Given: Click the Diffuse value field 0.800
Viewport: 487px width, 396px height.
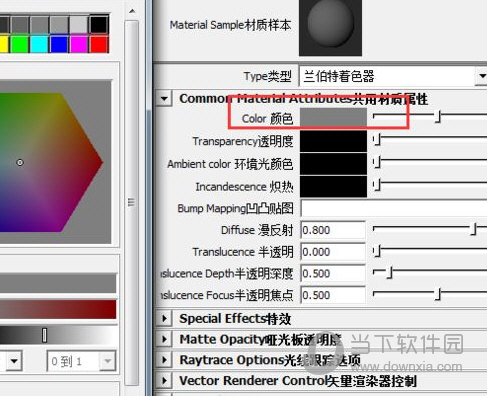Looking at the screenshot, I should tap(333, 230).
